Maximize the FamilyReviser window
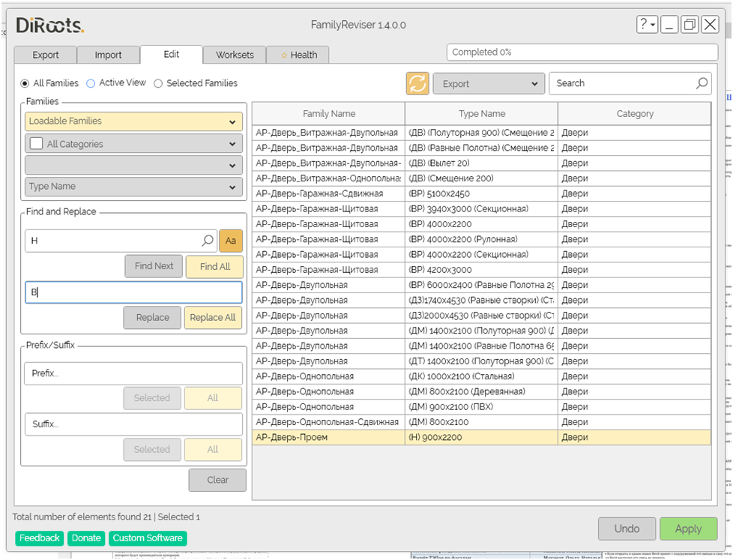 point(690,25)
